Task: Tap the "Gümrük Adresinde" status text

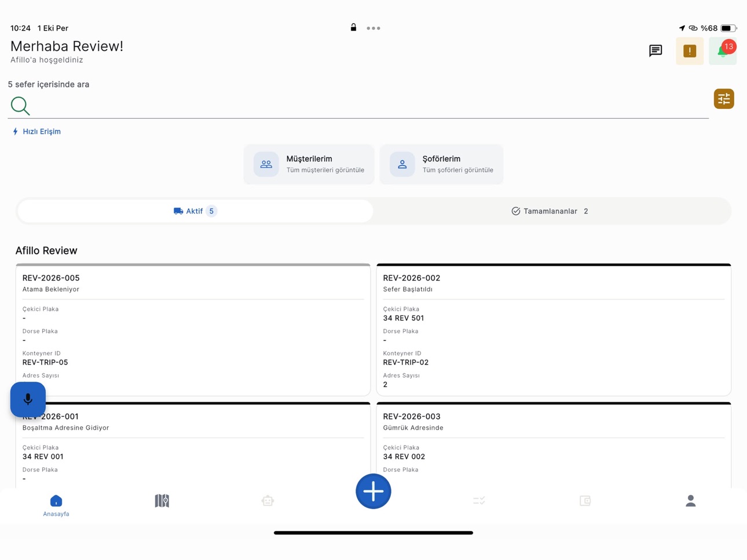Action: pos(413,427)
